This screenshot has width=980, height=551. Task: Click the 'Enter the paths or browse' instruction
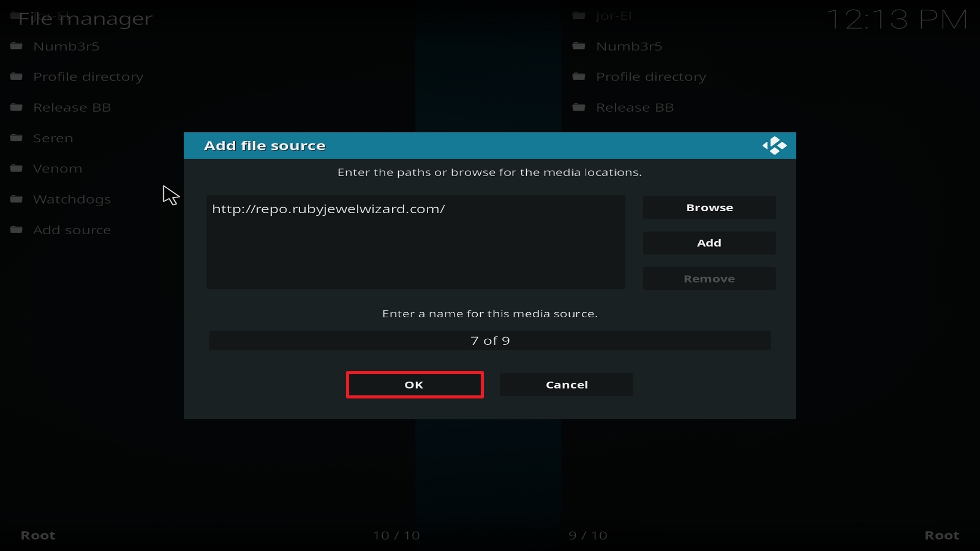[x=489, y=172]
